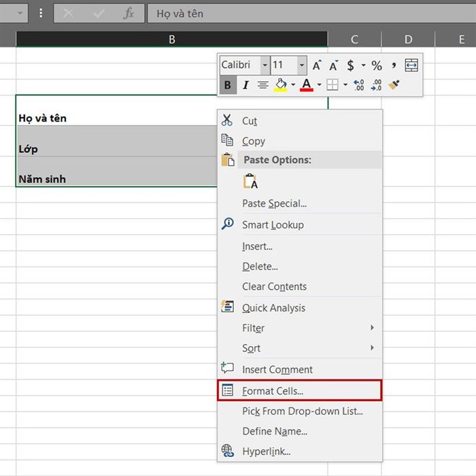Screen dimensions: 476x476
Task: Click inside the Calibri font name box
Action: 240,65
